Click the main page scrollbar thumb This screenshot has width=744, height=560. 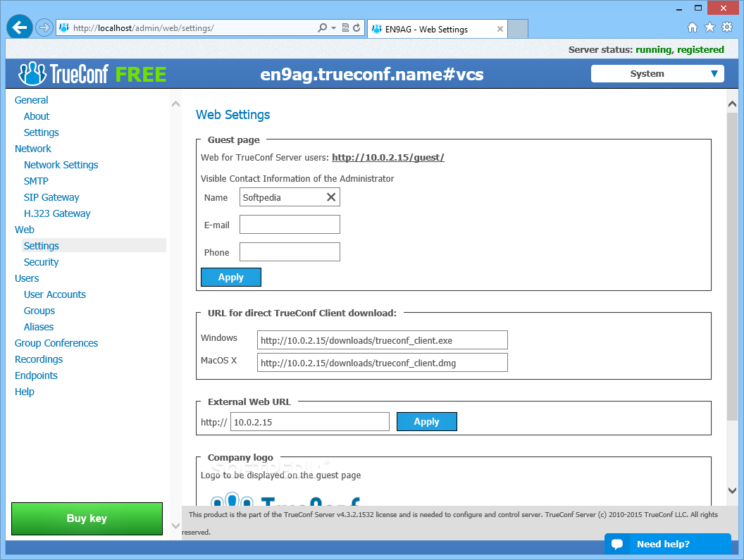(732, 266)
